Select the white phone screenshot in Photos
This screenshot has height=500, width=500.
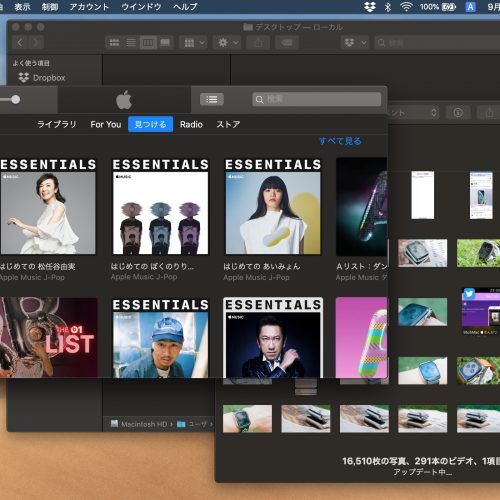[422, 195]
